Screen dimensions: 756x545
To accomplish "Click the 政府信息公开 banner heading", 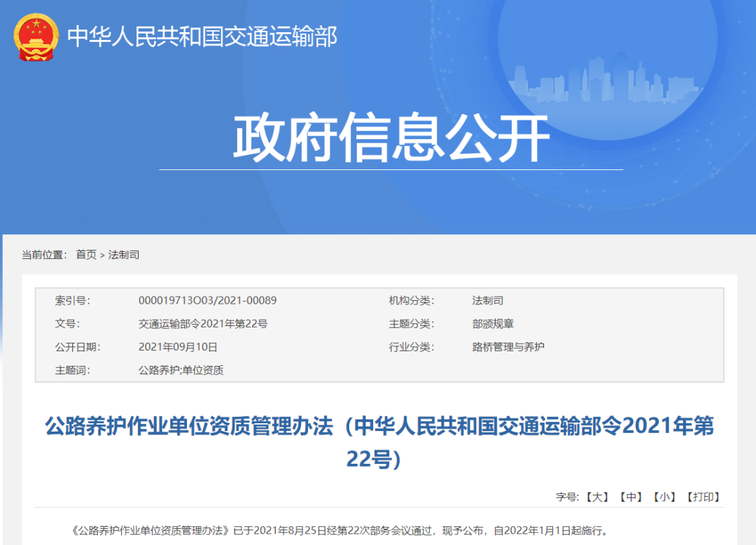I will pos(391,139).
